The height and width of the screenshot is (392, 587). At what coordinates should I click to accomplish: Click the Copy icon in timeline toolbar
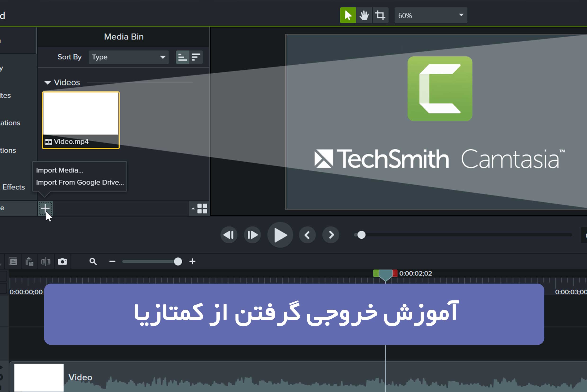pyautogui.click(x=13, y=262)
